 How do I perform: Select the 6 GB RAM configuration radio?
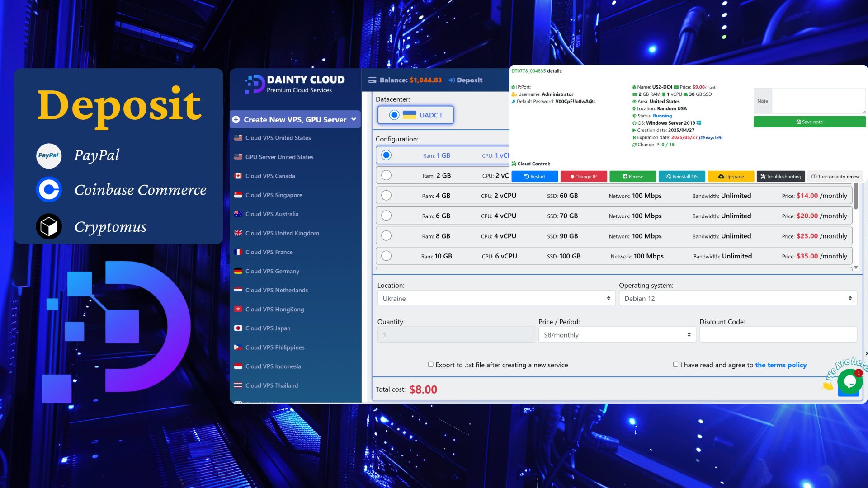[386, 216]
